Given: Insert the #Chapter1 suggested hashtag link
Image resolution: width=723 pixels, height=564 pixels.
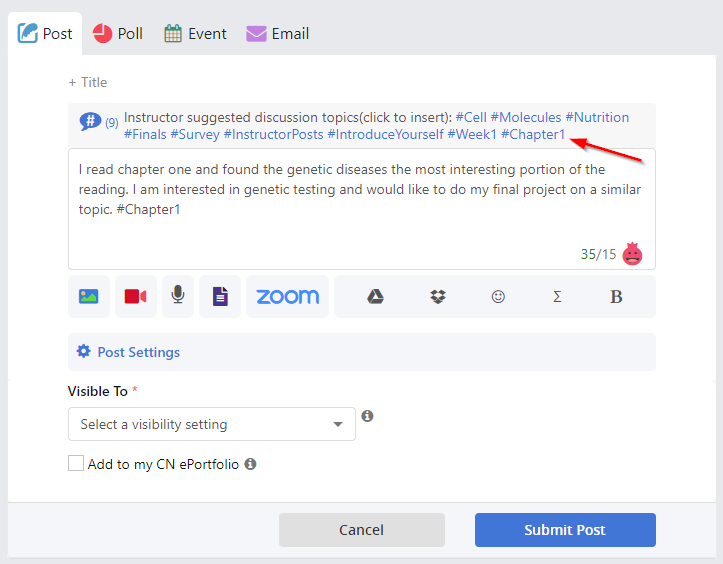Looking at the screenshot, I should [533, 134].
